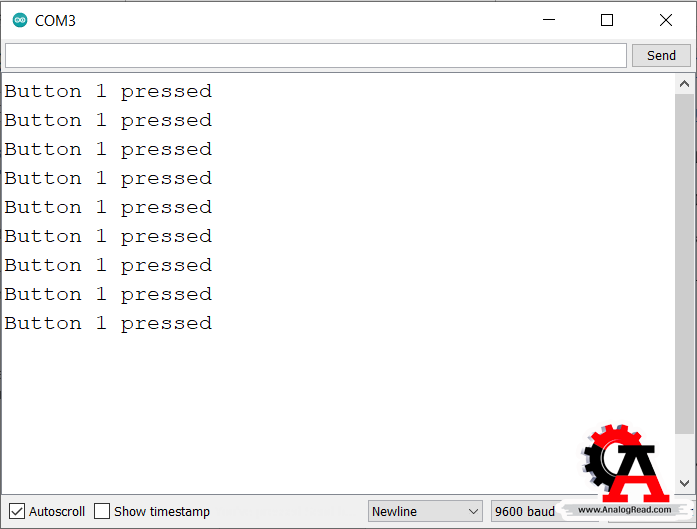Click the scroll down arrow

(684, 483)
